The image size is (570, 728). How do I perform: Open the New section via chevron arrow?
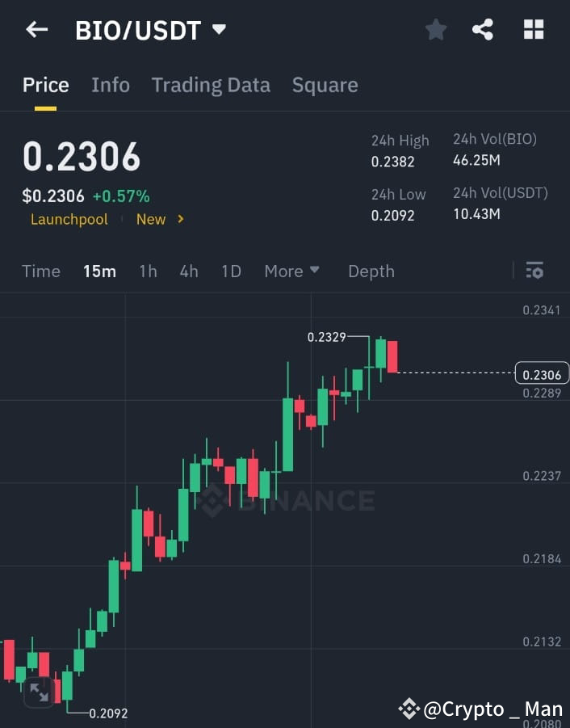click(x=179, y=219)
